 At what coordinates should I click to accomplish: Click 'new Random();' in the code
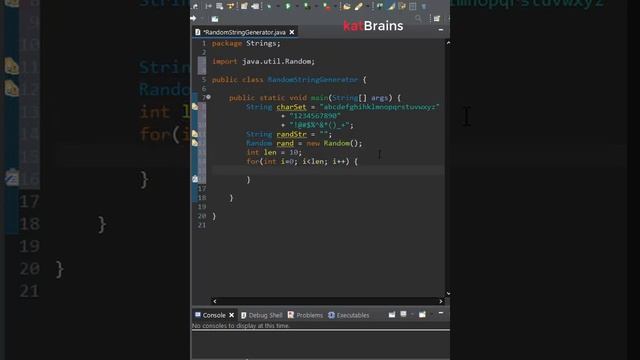[334, 143]
